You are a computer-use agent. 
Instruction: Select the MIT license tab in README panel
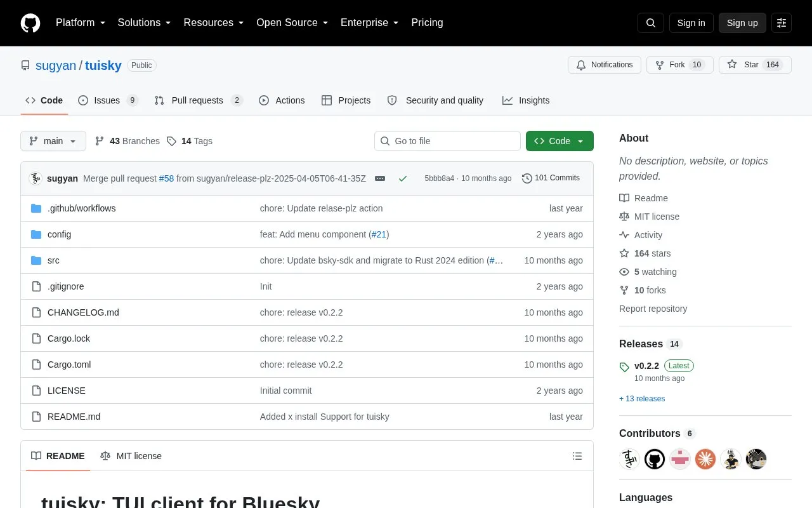131,456
